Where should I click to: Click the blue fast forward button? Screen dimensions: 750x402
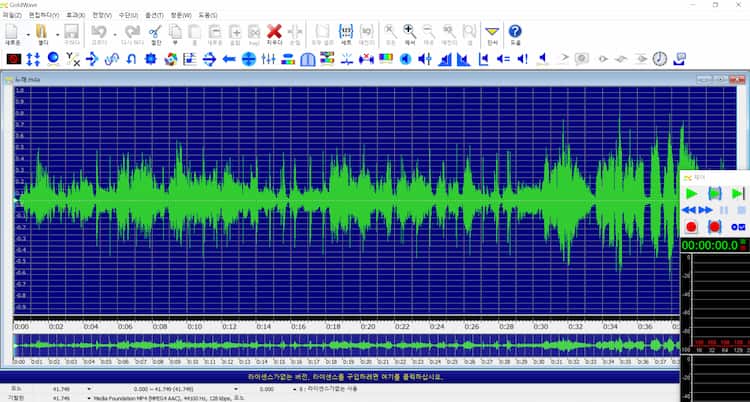pyautogui.click(x=706, y=210)
